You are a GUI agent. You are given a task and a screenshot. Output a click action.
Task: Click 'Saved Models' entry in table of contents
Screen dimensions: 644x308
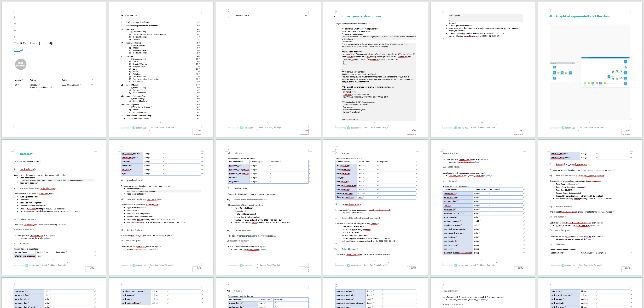[132, 85]
